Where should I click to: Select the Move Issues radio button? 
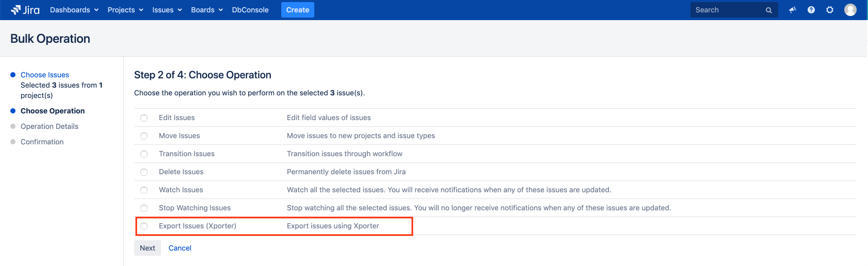[x=144, y=136]
